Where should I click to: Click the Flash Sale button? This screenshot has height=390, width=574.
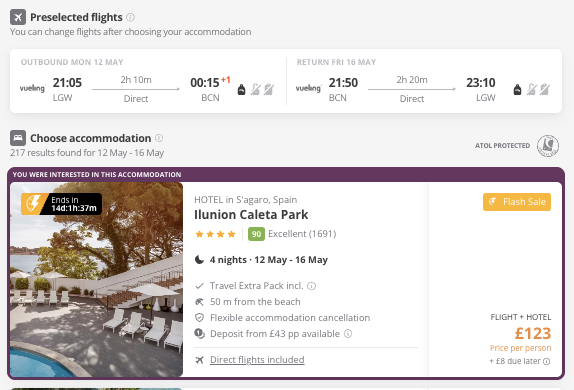point(517,202)
